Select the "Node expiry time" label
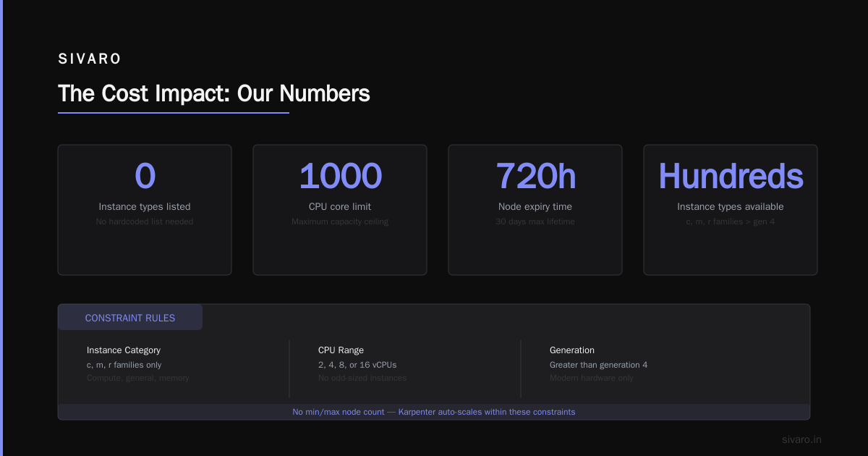This screenshot has width=868, height=456. pyautogui.click(x=535, y=207)
